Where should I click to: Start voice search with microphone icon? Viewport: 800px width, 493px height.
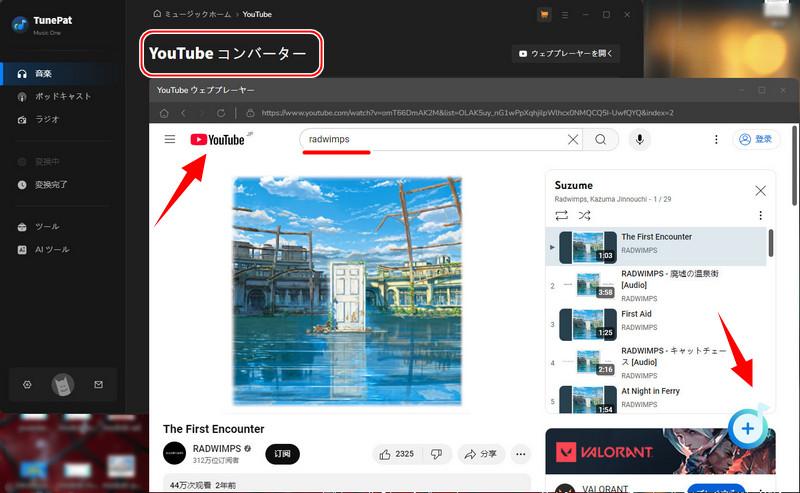tap(639, 139)
